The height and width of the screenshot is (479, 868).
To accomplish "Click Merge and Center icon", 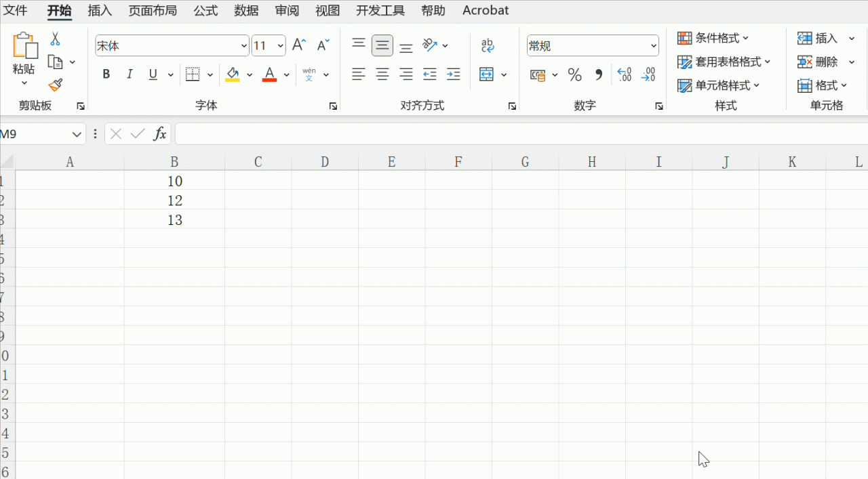I will [486, 75].
